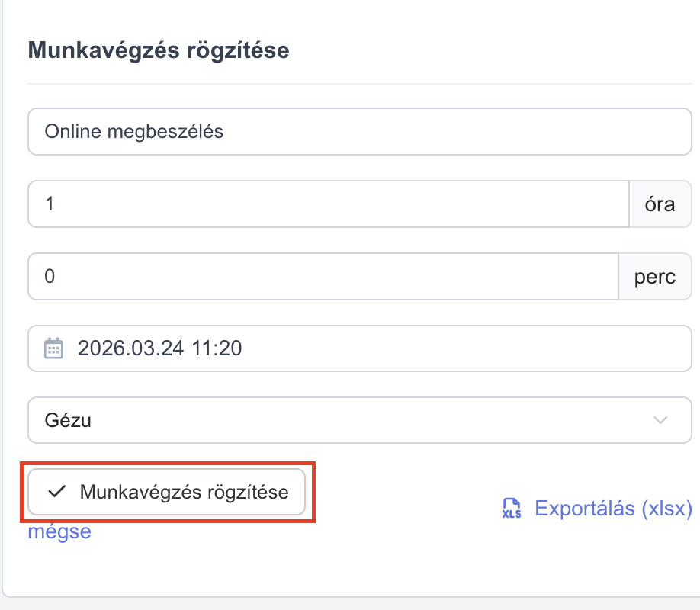Open the Gézu user selection dropdown
This screenshot has width=700, height=610.
tap(360, 420)
